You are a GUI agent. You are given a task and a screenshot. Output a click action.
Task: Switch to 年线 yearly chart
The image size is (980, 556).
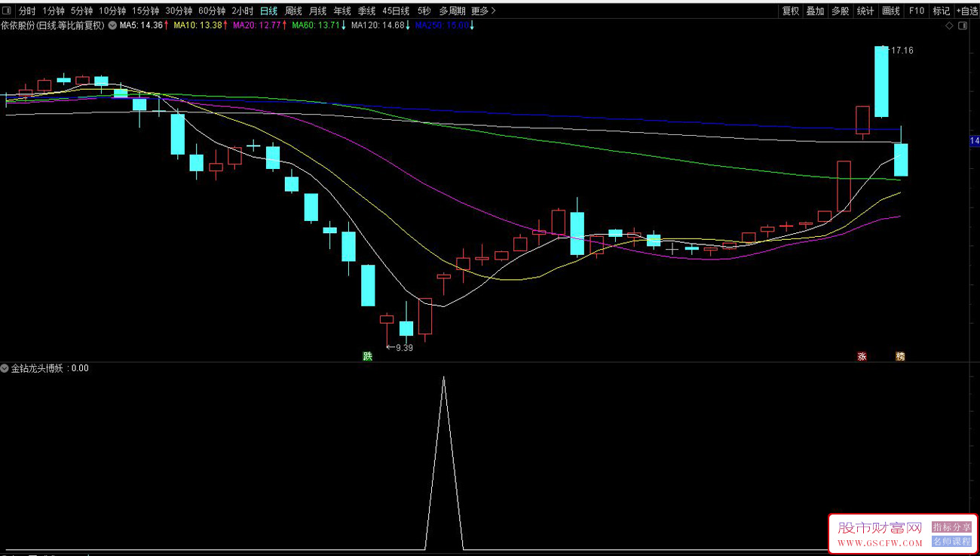pyautogui.click(x=342, y=11)
